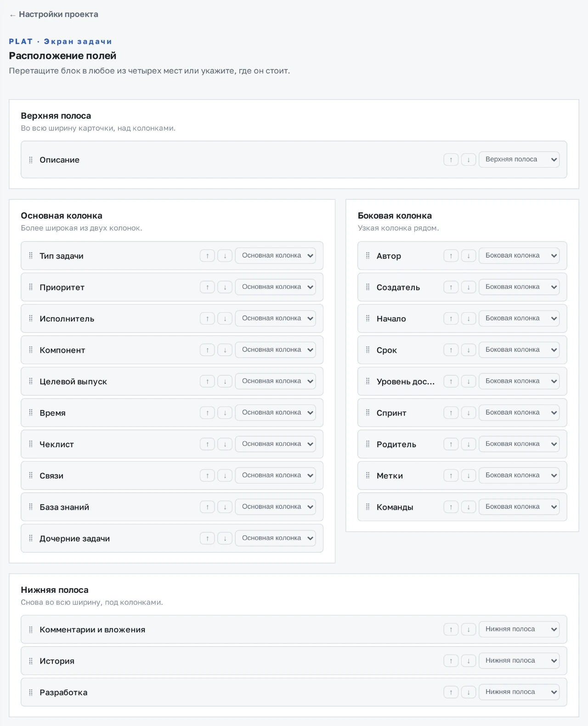Click the История block label
The width and height of the screenshot is (588, 726).
point(57,661)
